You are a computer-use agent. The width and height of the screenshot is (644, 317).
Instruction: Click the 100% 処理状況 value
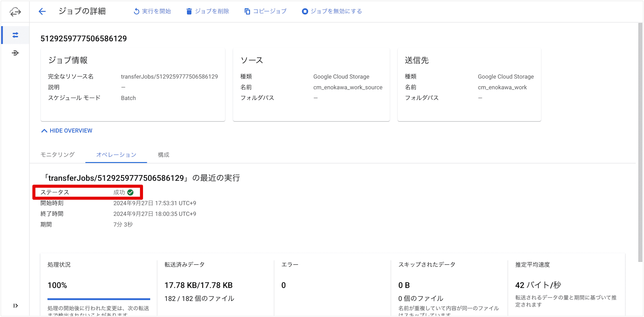pyautogui.click(x=57, y=285)
